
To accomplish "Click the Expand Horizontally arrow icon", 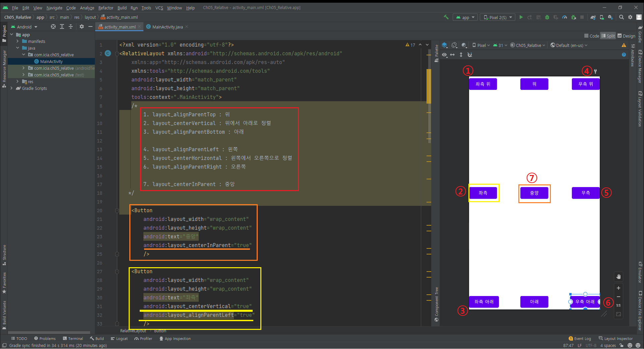I will [x=453, y=55].
